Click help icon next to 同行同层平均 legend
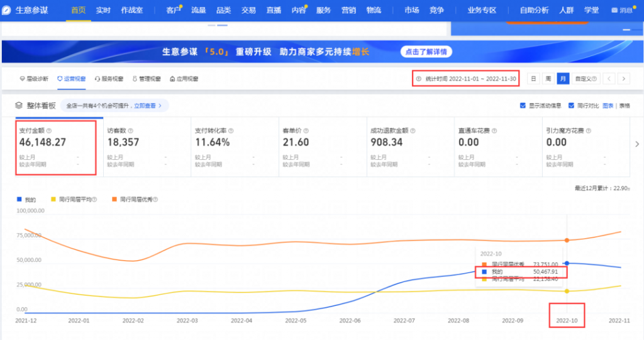 pyautogui.click(x=94, y=200)
